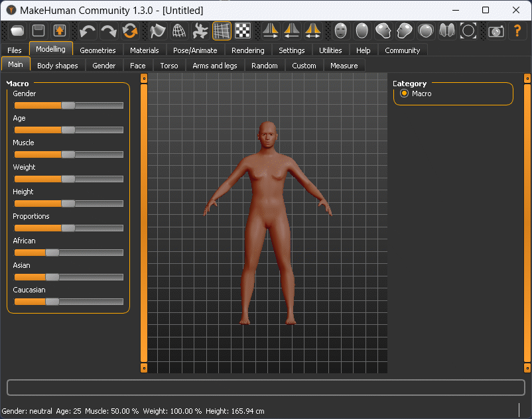Click the Reset refresh arrows icon

click(130, 31)
